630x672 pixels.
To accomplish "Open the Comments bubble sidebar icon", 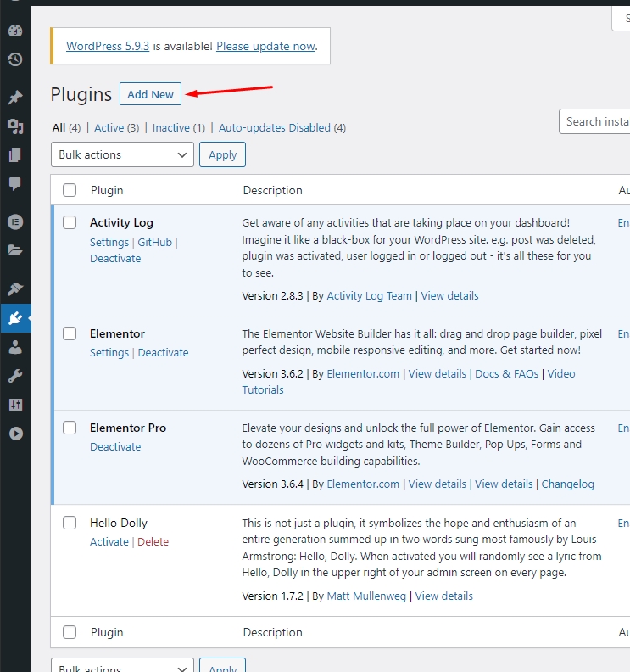I will click(15, 184).
